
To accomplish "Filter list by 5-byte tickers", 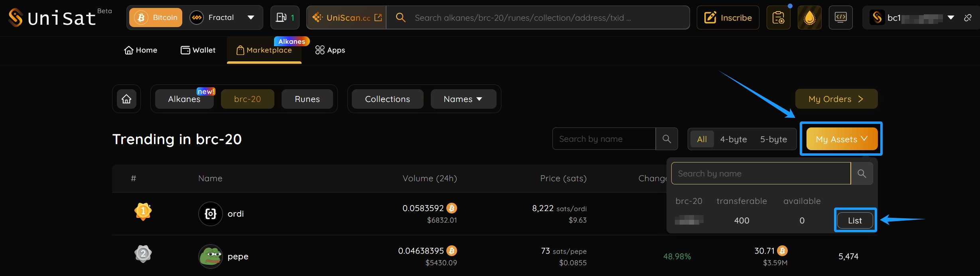I will [x=773, y=139].
